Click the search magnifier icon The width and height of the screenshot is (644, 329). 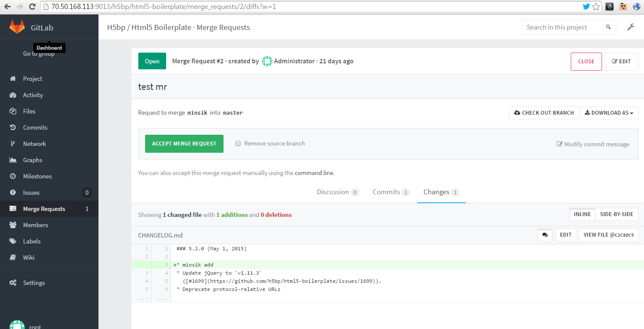(x=608, y=27)
